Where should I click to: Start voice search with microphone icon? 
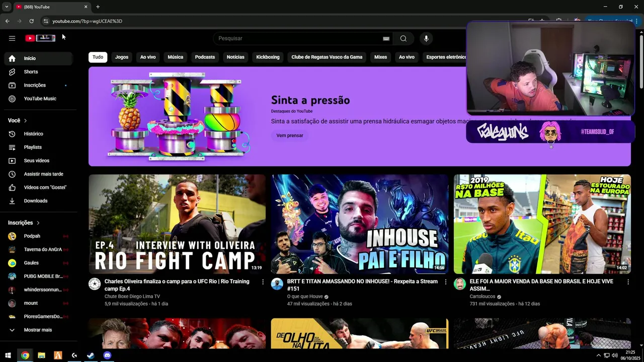click(x=426, y=39)
